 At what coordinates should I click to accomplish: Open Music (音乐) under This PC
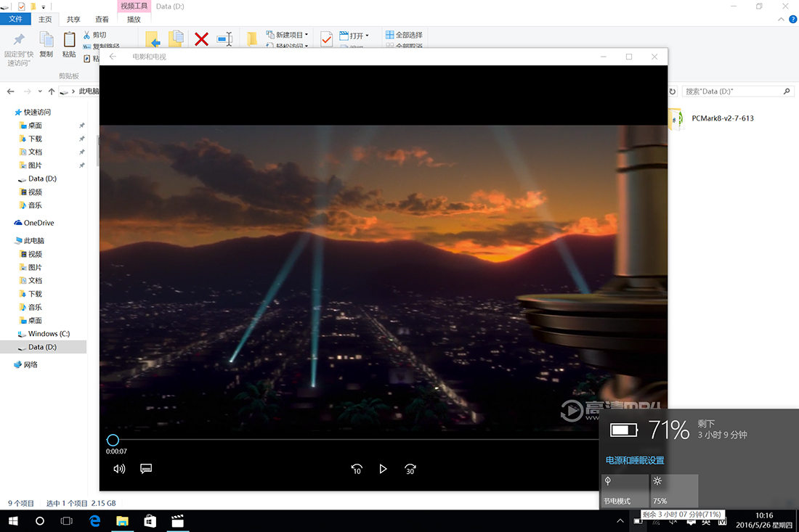coord(35,307)
